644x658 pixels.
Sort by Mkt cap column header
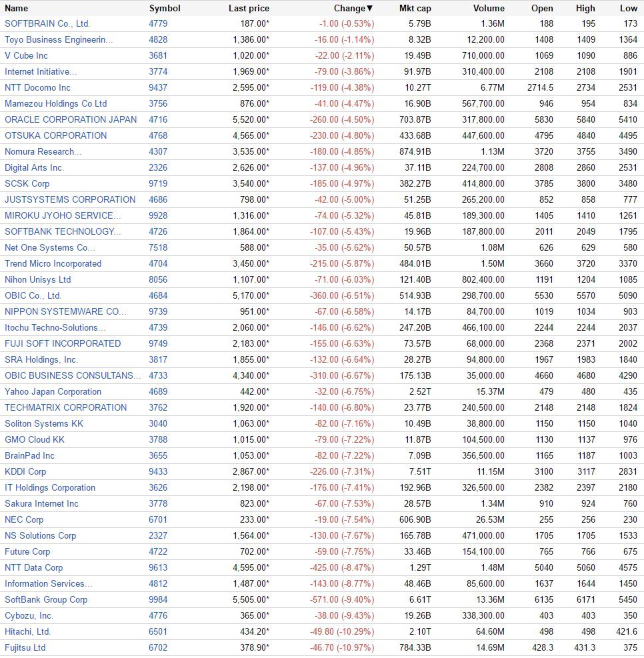[x=415, y=9]
